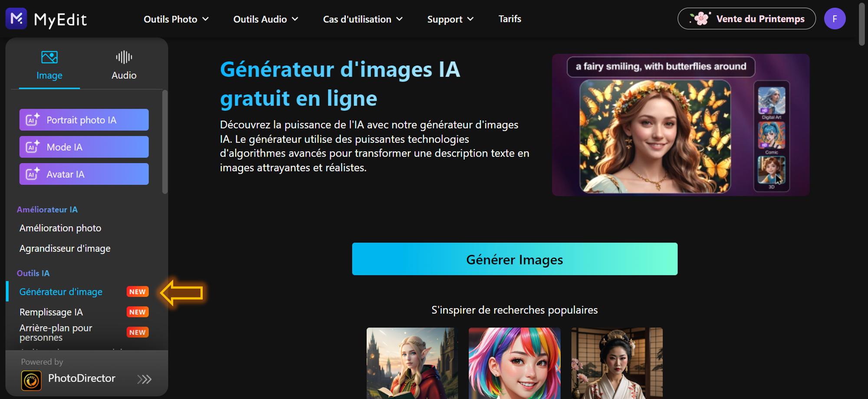868x399 pixels.
Task: Click the MyEdit logo icon
Action: [16, 18]
